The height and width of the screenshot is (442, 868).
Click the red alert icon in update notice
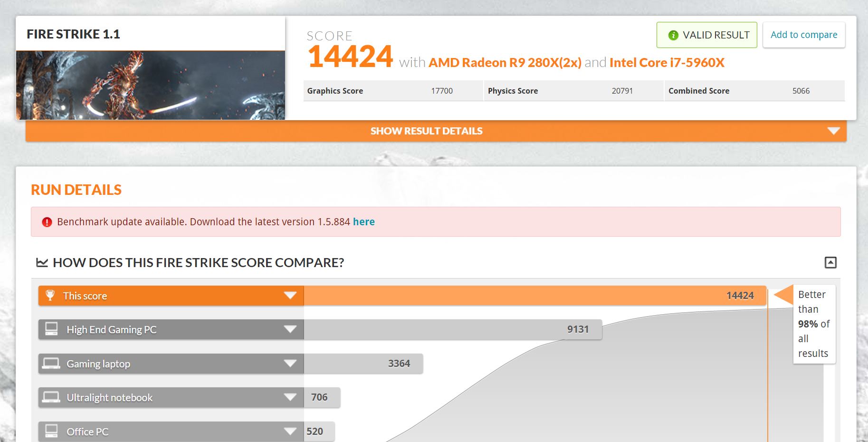(x=47, y=222)
